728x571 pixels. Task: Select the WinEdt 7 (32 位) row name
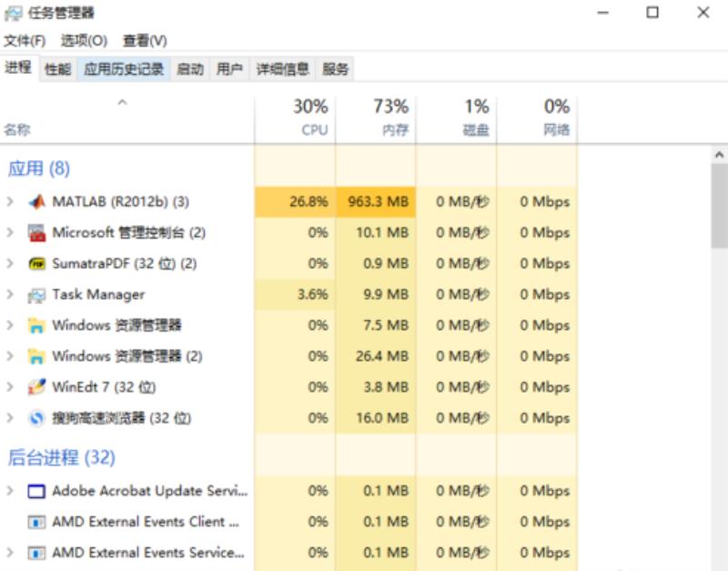click(104, 387)
